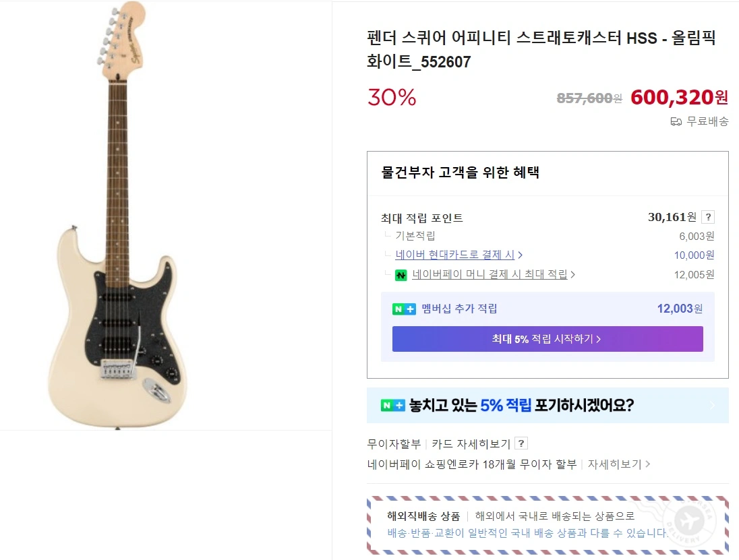The width and height of the screenshot is (739, 560).
Task: Click the free shipping truck icon
Action: pyautogui.click(x=676, y=121)
